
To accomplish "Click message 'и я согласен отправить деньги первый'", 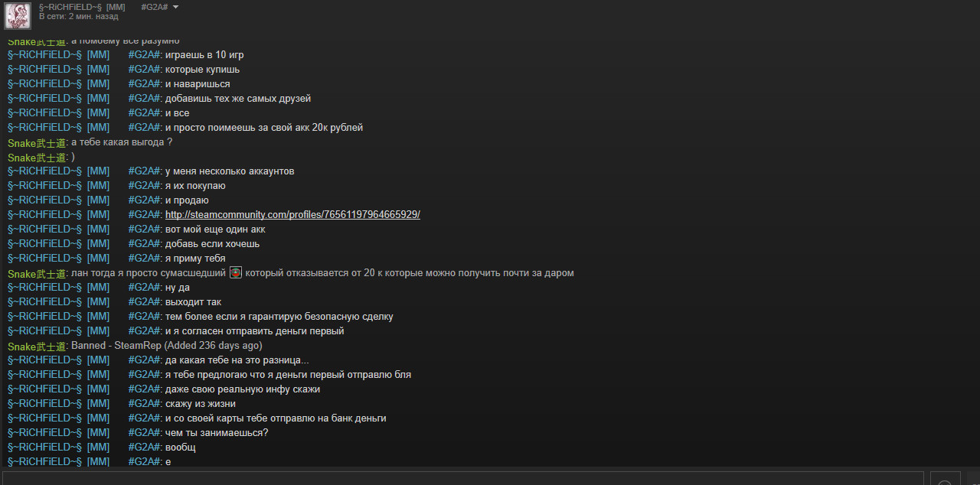I will pyautogui.click(x=255, y=331).
